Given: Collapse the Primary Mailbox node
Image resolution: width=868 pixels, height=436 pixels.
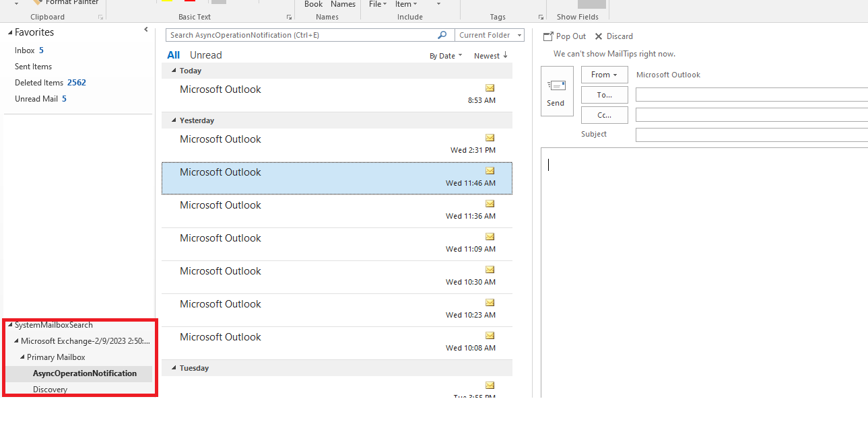Looking at the screenshot, I should [x=22, y=357].
